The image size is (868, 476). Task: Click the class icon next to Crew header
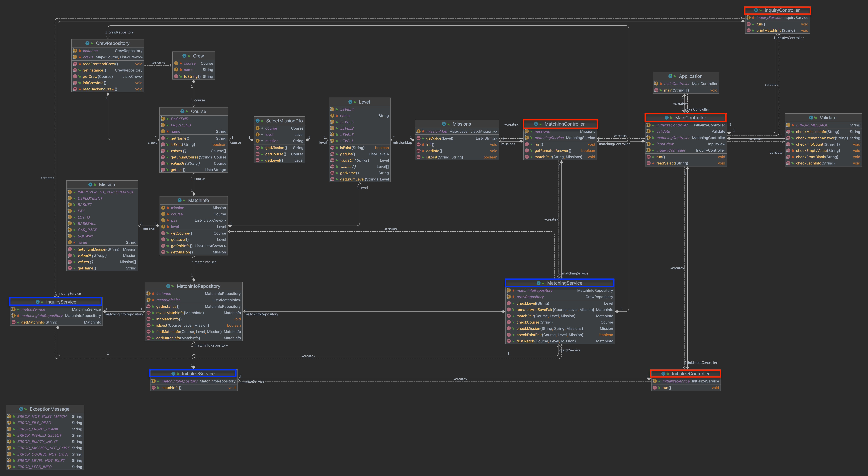click(184, 56)
